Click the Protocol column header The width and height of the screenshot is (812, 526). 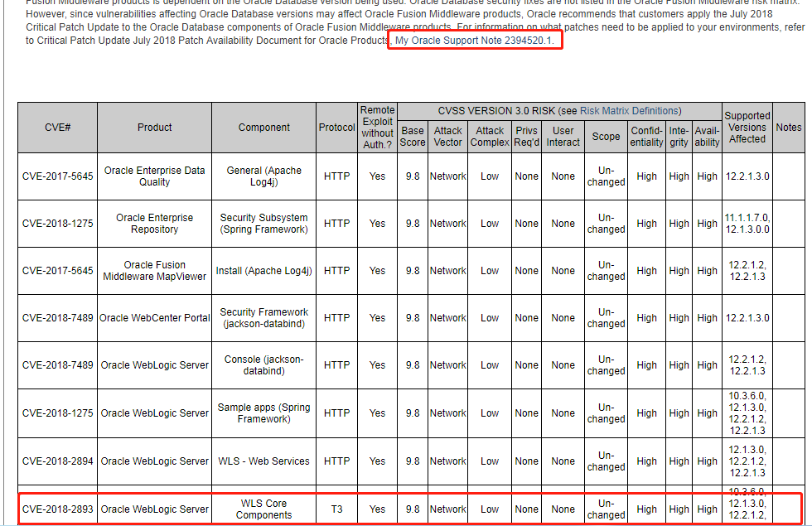pyautogui.click(x=336, y=128)
